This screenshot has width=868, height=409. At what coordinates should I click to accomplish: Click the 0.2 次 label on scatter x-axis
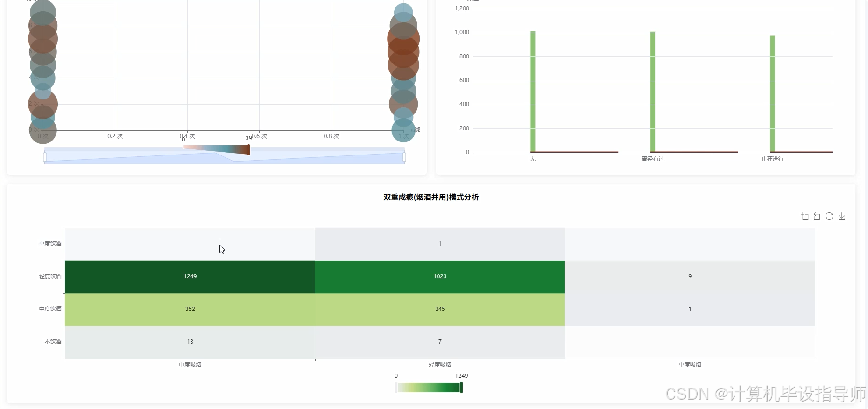pos(115,136)
